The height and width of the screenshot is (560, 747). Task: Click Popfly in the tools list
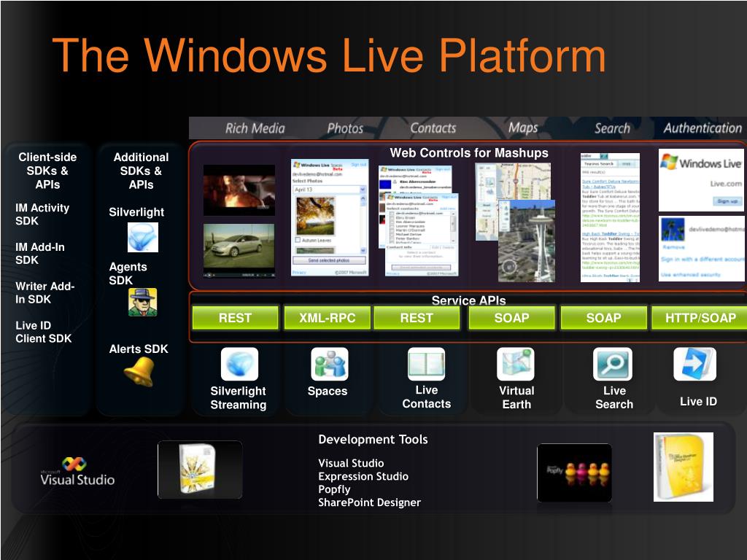(x=334, y=489)
